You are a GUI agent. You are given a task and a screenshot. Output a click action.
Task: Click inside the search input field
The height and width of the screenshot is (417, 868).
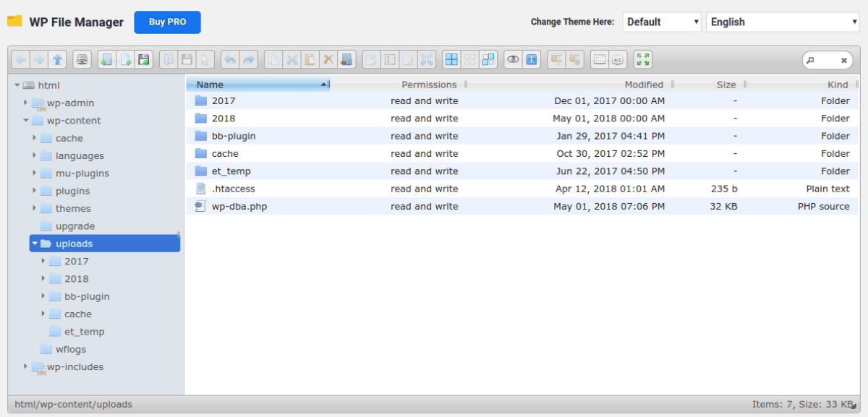pos(827,60)
